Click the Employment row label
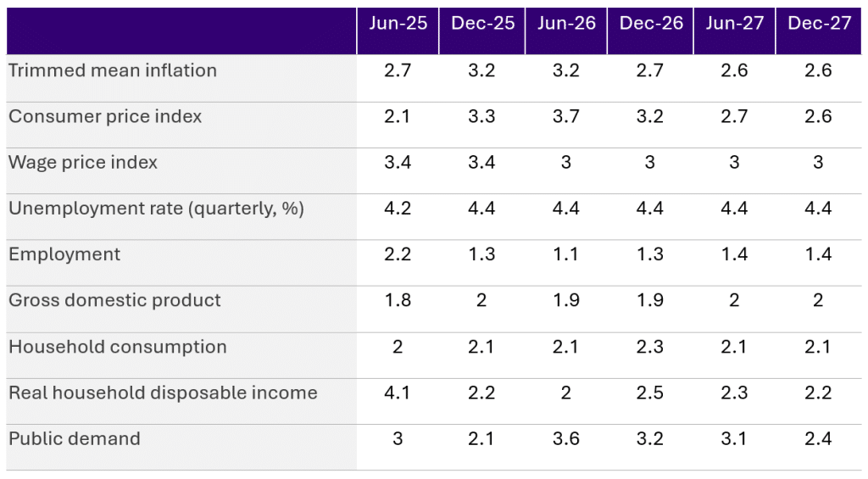The width and height of the screenshot is (868, 479). tap(64, 254)
